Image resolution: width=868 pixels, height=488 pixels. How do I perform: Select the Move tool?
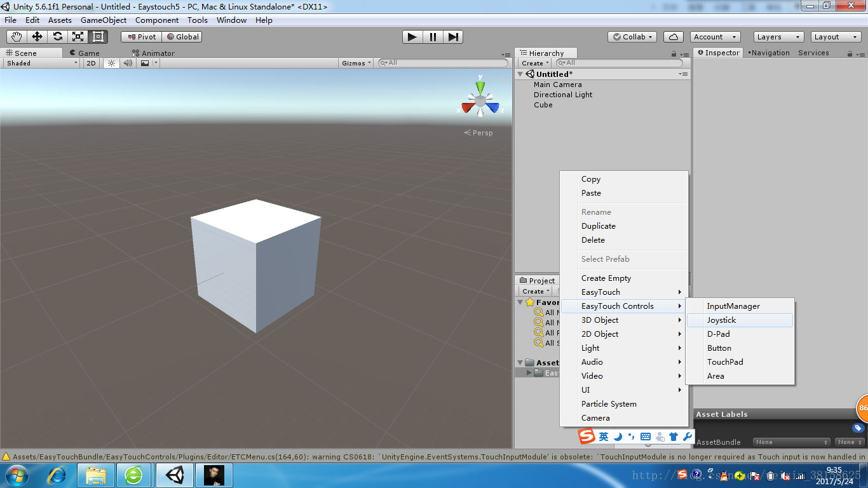pos(37,37)
